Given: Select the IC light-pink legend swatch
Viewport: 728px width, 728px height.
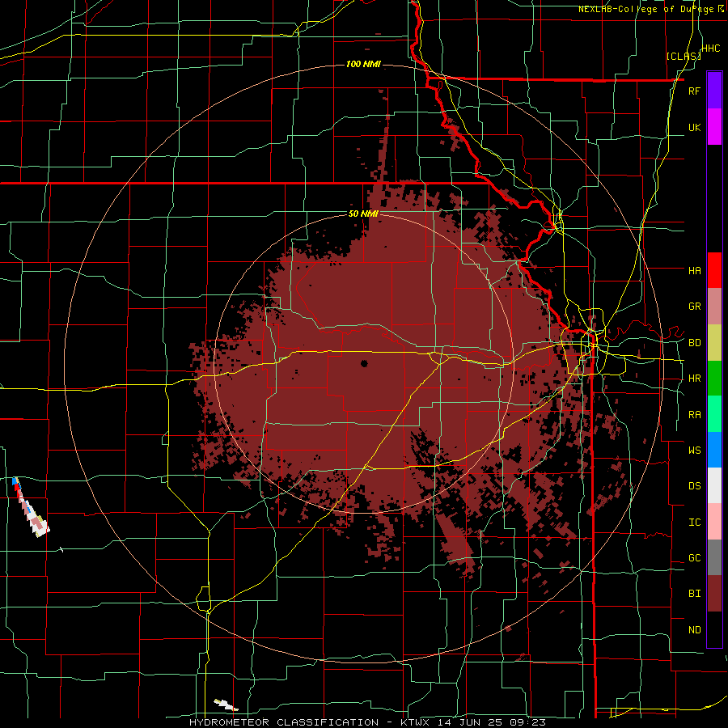Looking at the screenshot, I should pyautogui.click(x=714, y=522).
